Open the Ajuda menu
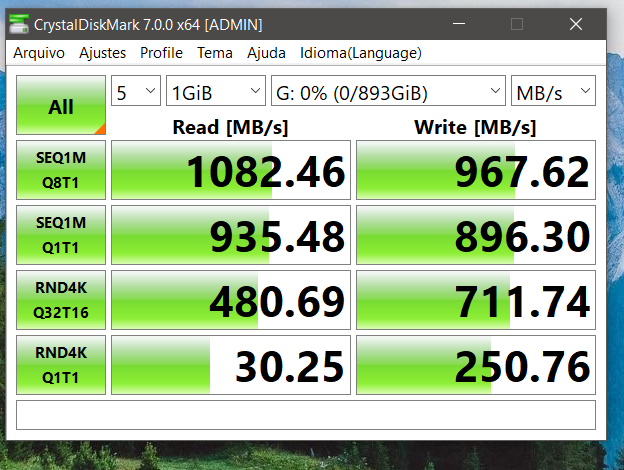Viewport: 624px width, 470px height. tap(266, 53)
